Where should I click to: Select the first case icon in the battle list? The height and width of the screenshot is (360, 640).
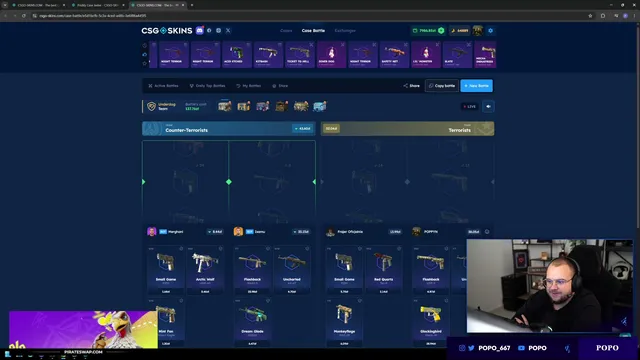[x=225, y=107]
